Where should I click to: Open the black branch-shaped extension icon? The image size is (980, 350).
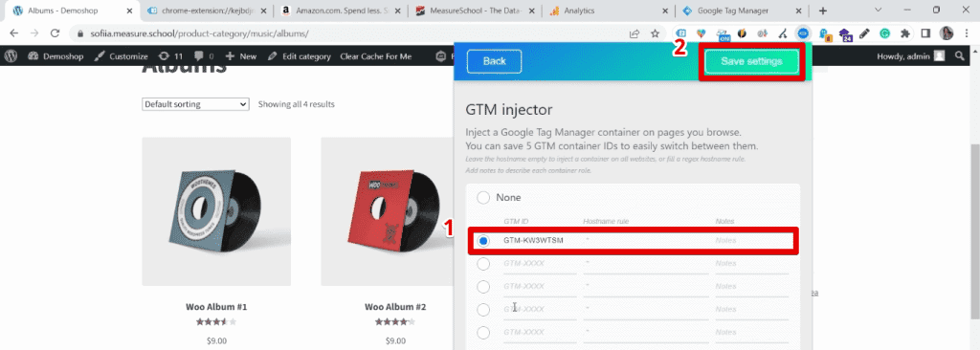pos(783,33)
